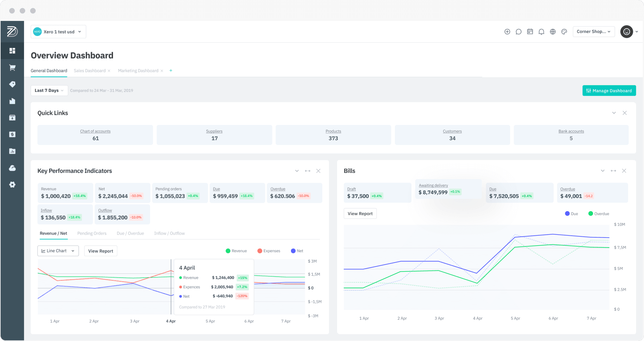
Task: Click the storage/inventory icon in sidebar
Action: point(12,118)
